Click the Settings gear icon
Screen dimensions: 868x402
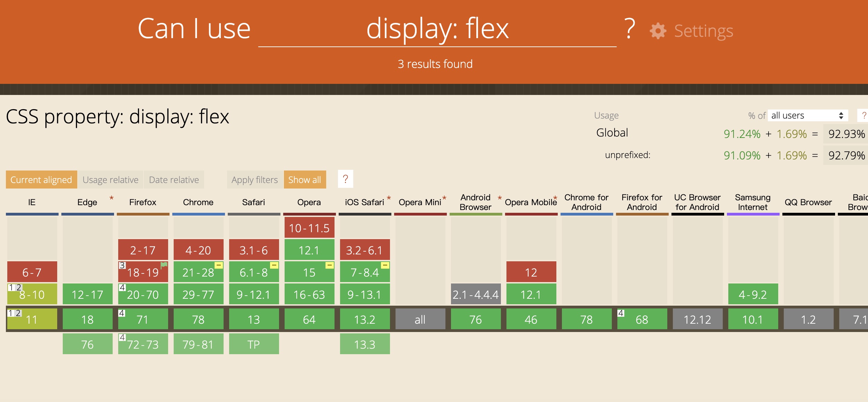click(658, 31)
